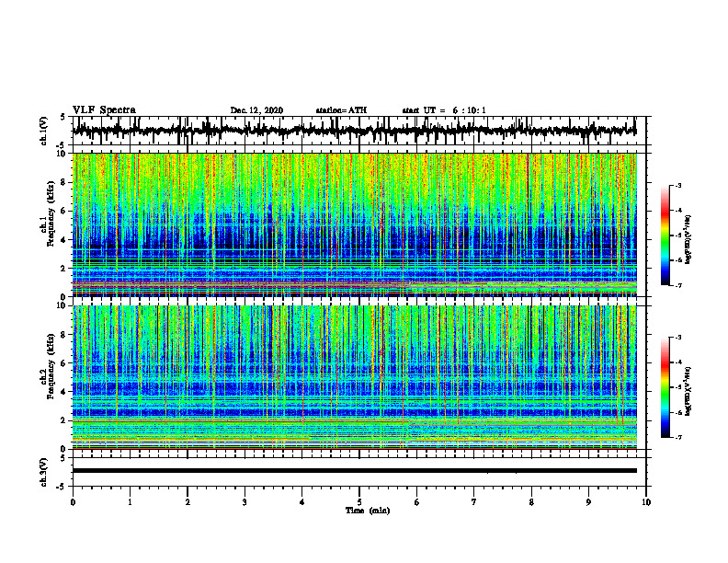Click time axis tick label "3"

245,502
